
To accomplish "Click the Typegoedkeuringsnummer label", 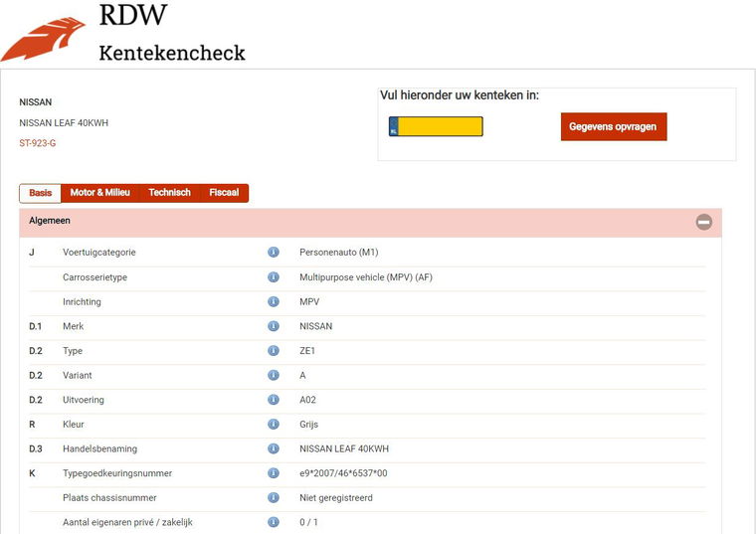I will coord(117,473).
